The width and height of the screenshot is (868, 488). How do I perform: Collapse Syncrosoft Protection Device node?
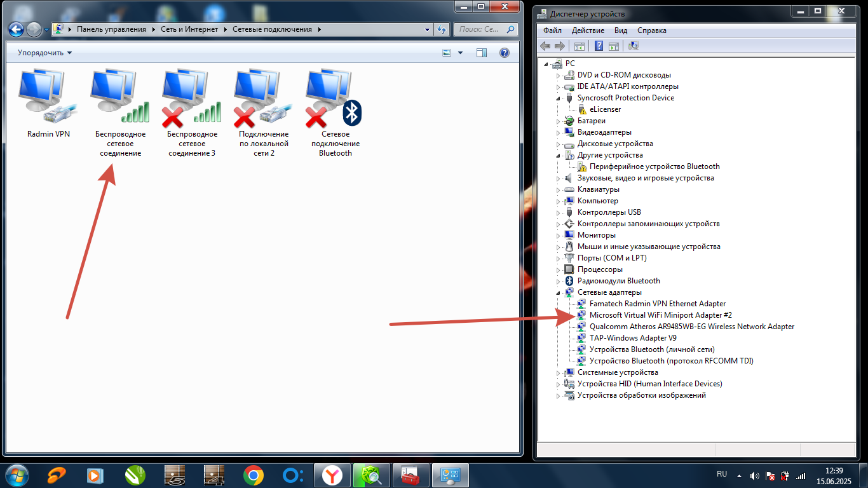tap(559, 98)
